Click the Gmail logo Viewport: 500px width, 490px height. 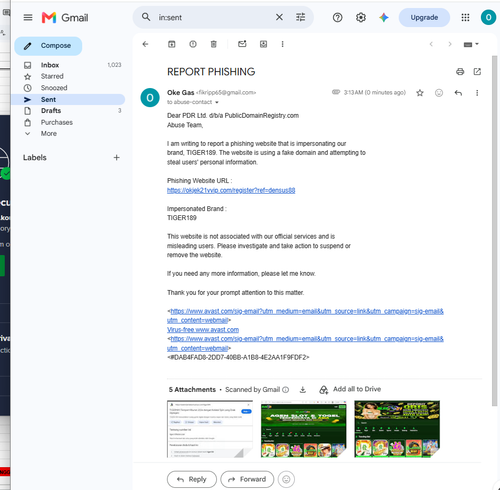click(x=65, y=18)
